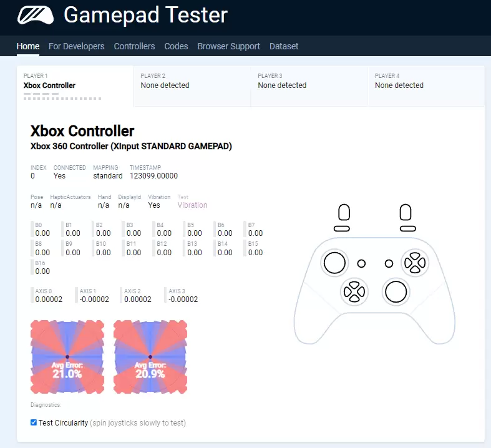
Task: Click the D-pad on the controller diagram
Action: click(x=354, y=292)
